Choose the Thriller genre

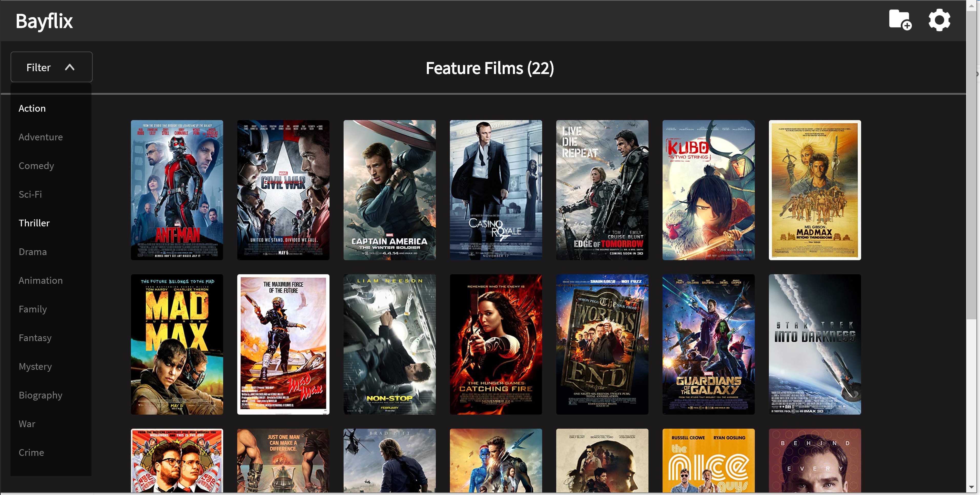[34, 223]
